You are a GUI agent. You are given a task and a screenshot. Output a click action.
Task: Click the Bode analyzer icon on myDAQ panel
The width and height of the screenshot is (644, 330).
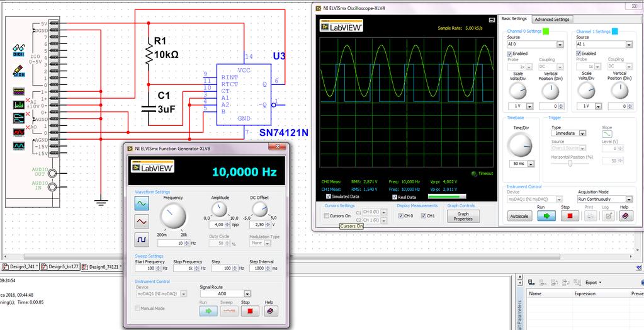pyautogui.click(x=19, y=118)
